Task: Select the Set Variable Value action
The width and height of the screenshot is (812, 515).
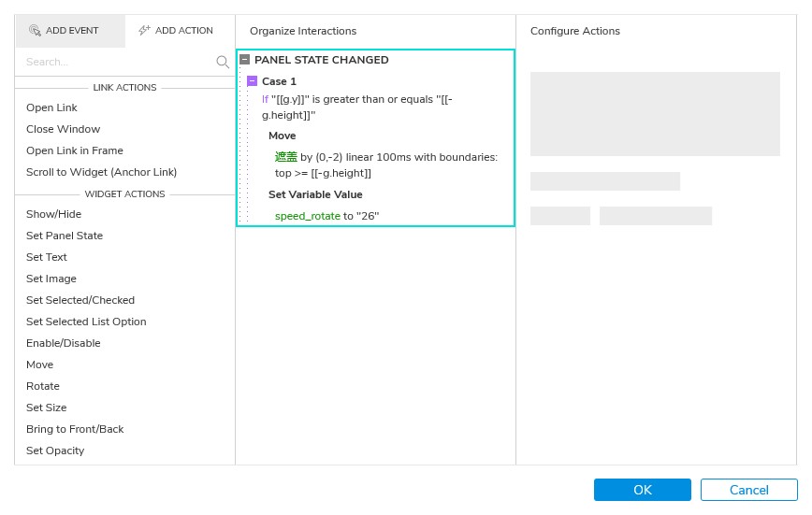Action: click(x=315, y=194)
